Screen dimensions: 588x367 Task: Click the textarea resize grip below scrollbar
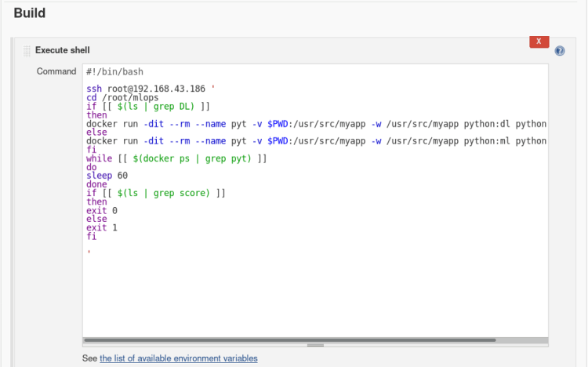click(x=315, y=345)
